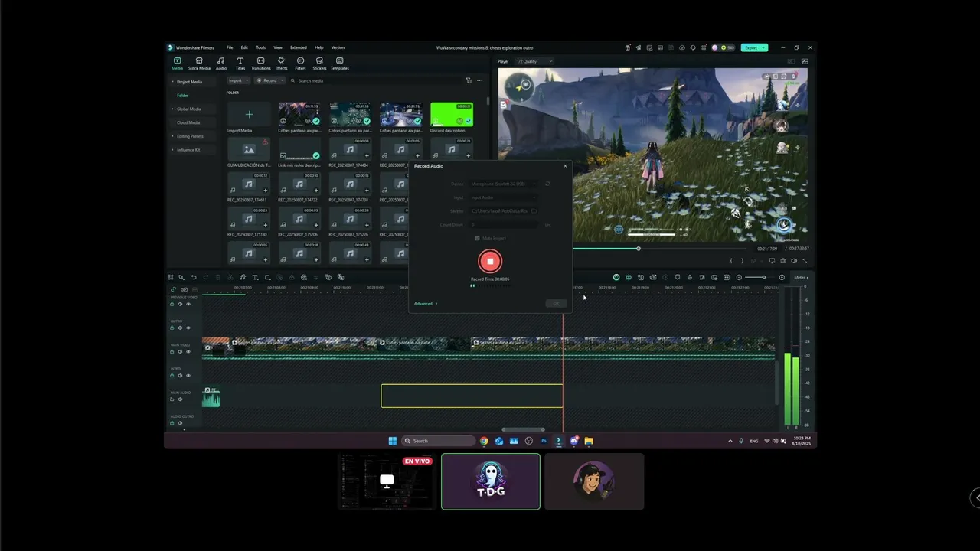This screenshot has width=980, height=551.
Task: Select the green Discord description clip thumbnail
Action: coord(452,115)
